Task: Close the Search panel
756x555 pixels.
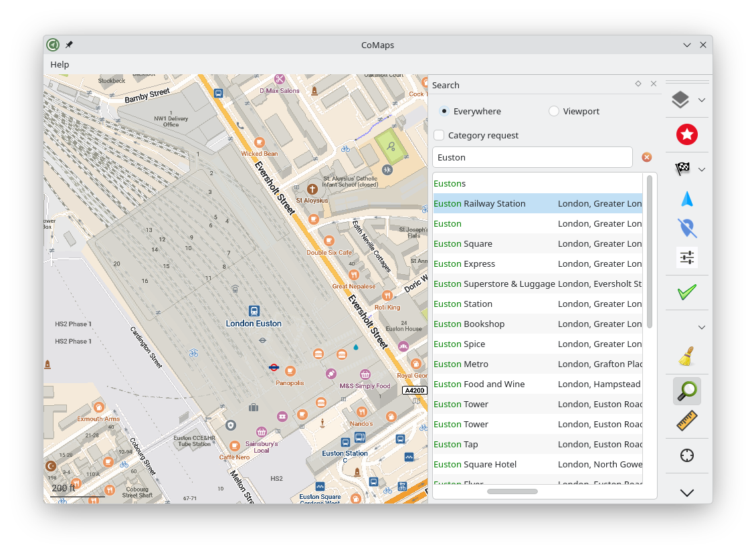Action: click(x=654, y=84)
